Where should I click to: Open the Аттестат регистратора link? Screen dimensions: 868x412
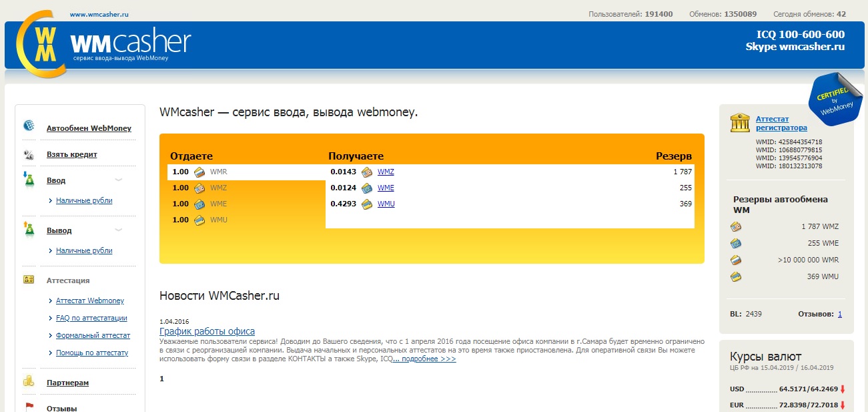[781, 123]
